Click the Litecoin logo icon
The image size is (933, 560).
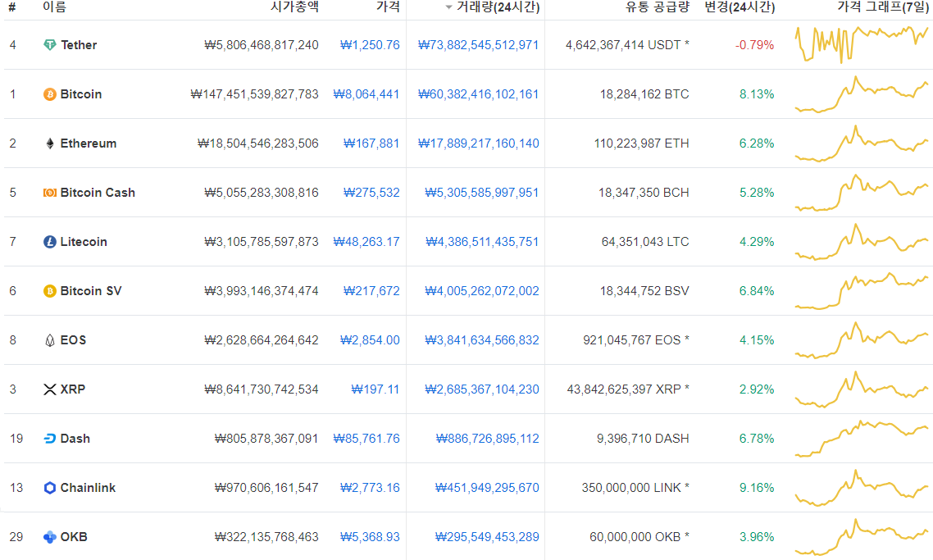pos(50,242)
